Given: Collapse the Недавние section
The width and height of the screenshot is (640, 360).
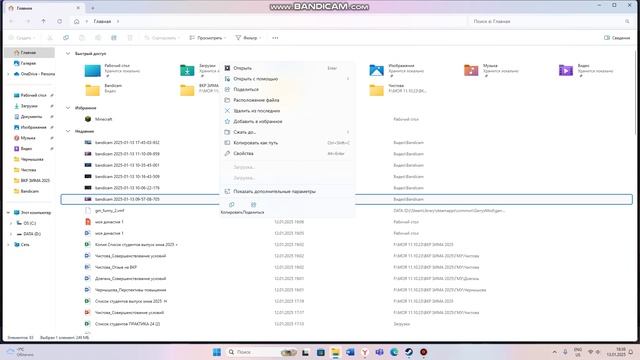Looking at the screenshot, I should click(x=68, y=131).
